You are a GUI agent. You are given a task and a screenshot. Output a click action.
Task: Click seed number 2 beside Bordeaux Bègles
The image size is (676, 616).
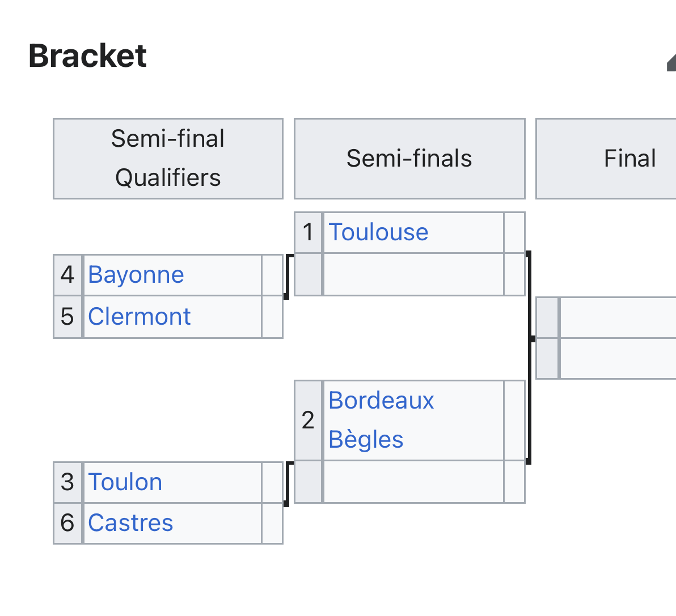coord(309,420)
